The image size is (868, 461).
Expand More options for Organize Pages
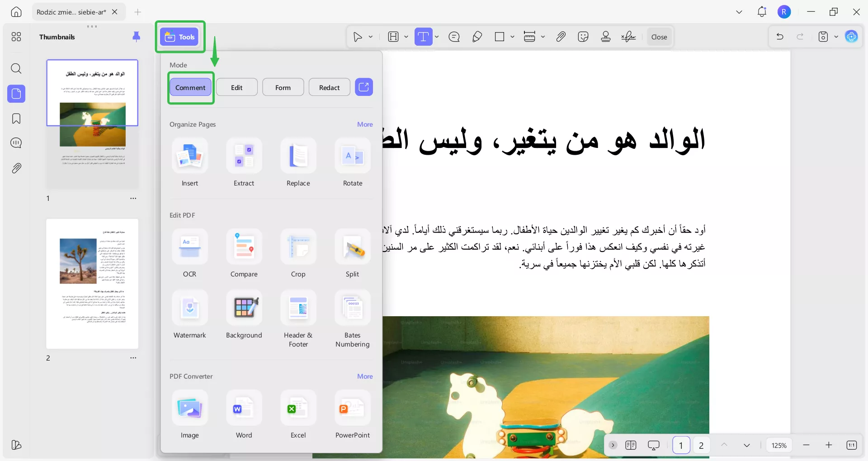coord(365,124)
